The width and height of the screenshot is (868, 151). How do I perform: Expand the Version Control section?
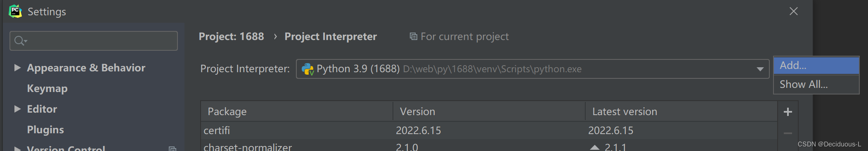pos(17,149)
